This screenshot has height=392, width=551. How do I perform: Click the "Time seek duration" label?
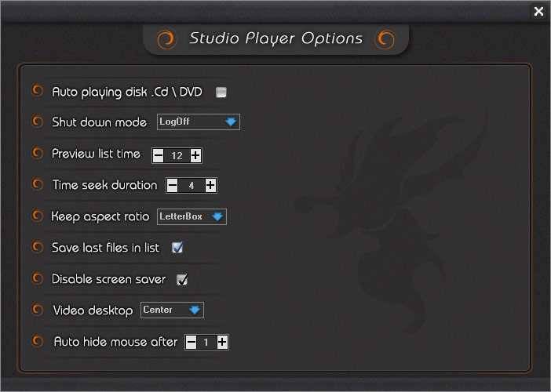click(104, 185)
